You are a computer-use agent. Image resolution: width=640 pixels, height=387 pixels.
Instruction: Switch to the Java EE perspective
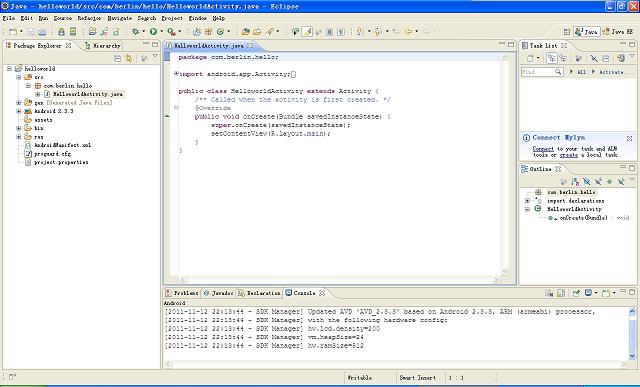point(618,32)
